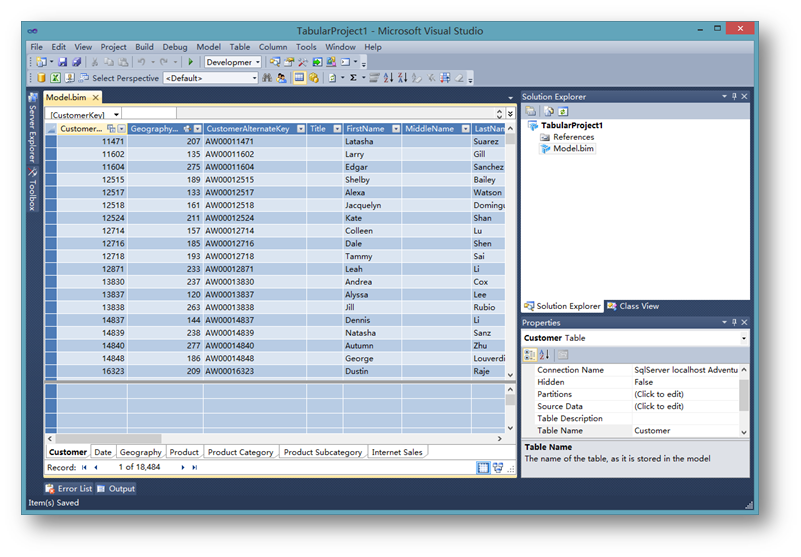Sort column Z to A
This screenshot has height=557, width=801.
(x=403, y=78)
